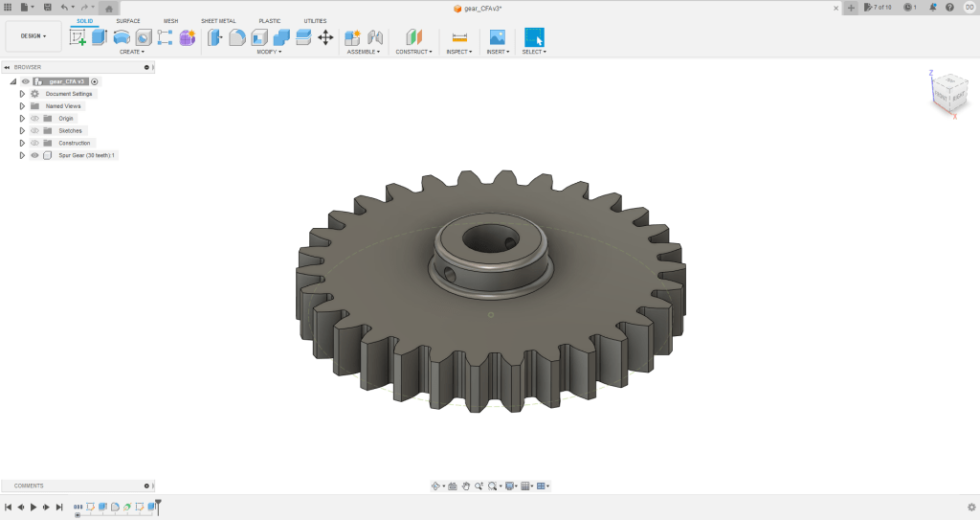
Task: Expand the Document Settings node
Action: coord(22,94)
